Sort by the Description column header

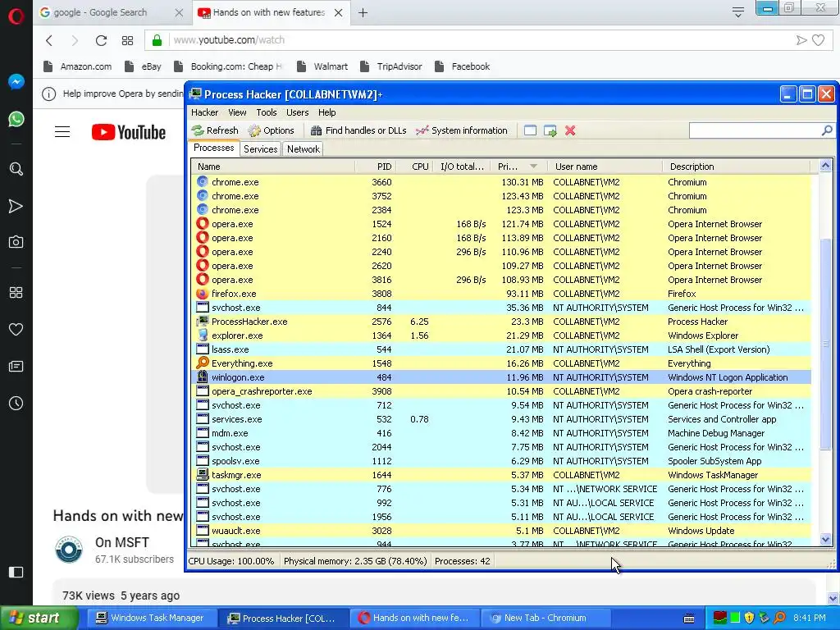737,167
